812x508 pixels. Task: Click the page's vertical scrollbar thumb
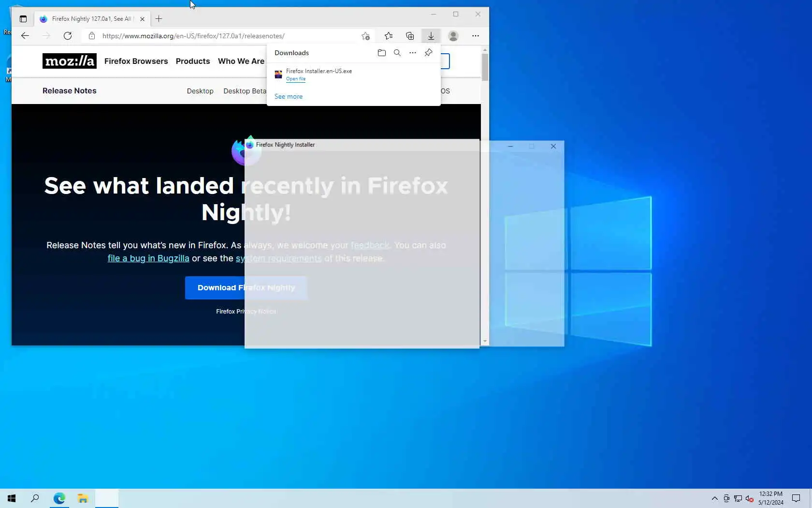point(485,67)
